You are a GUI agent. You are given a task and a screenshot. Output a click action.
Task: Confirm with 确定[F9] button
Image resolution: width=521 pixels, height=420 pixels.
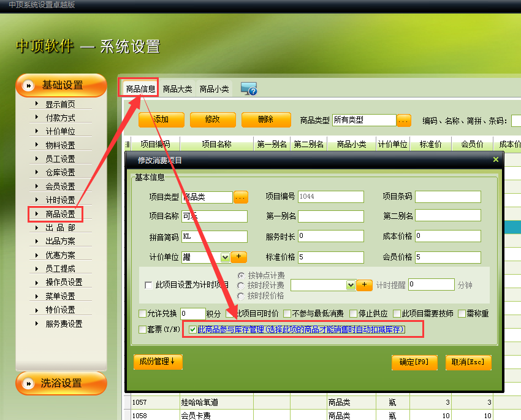414,362
